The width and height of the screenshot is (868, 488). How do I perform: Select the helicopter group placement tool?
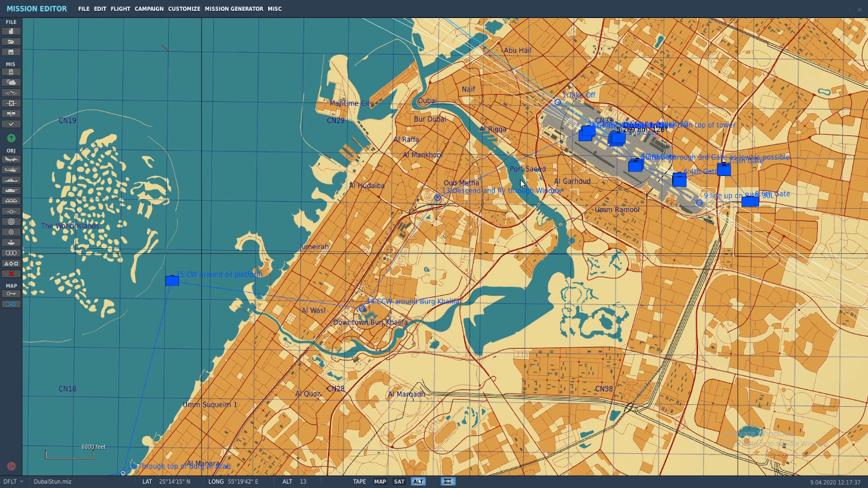click(x=11, y=170)
